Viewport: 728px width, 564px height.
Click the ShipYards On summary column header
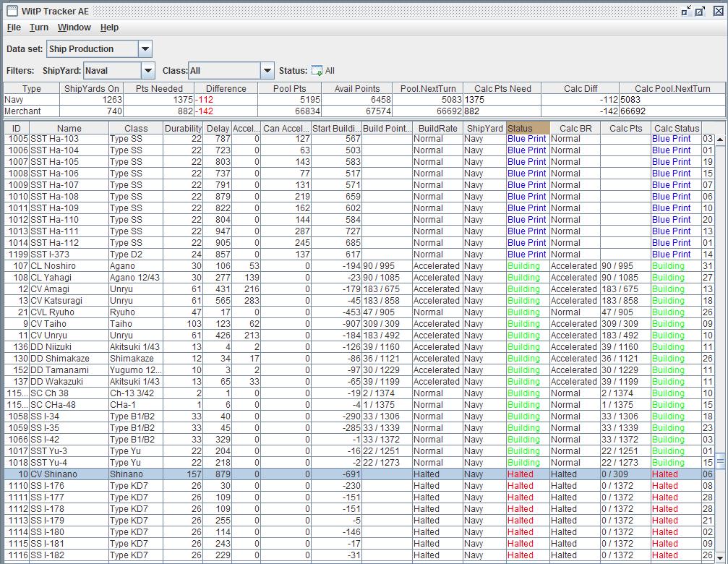[92, 88]
